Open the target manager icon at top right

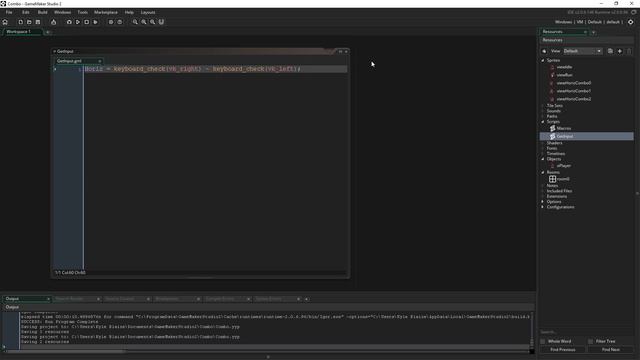[631, 22]
